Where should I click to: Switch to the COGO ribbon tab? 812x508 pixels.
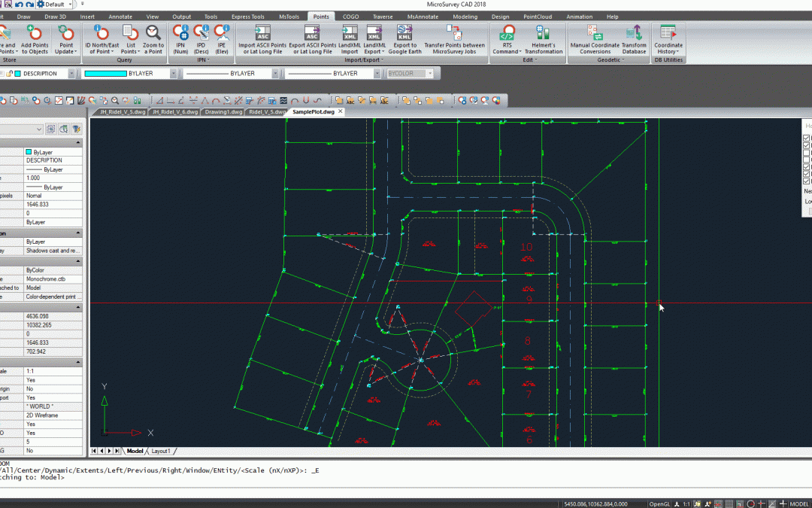tap(350, 16)
